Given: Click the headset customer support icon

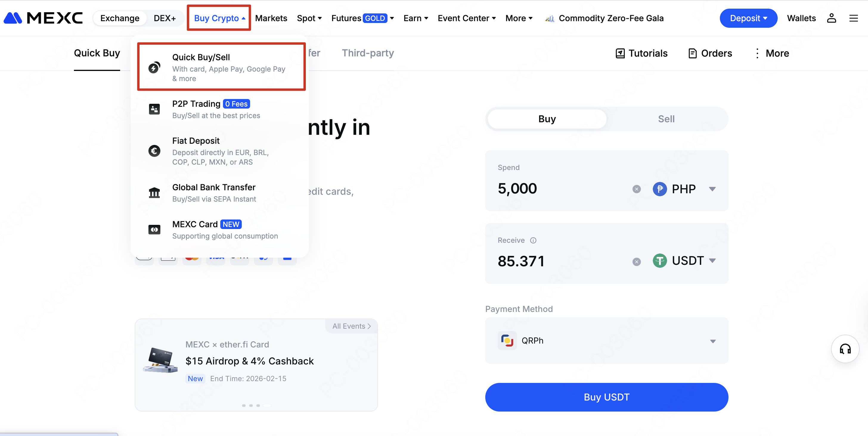Looking at the screenshot, I should click(845, 349).
